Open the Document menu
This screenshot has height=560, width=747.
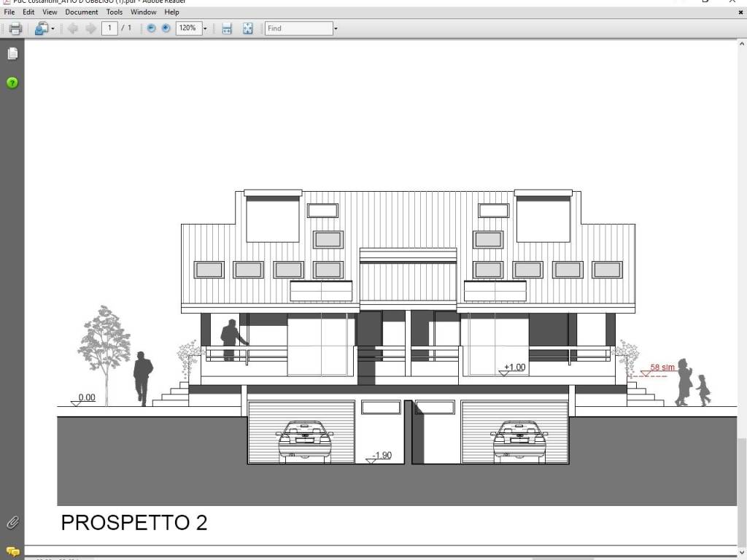pyautogui.click(x=81, y=12)
